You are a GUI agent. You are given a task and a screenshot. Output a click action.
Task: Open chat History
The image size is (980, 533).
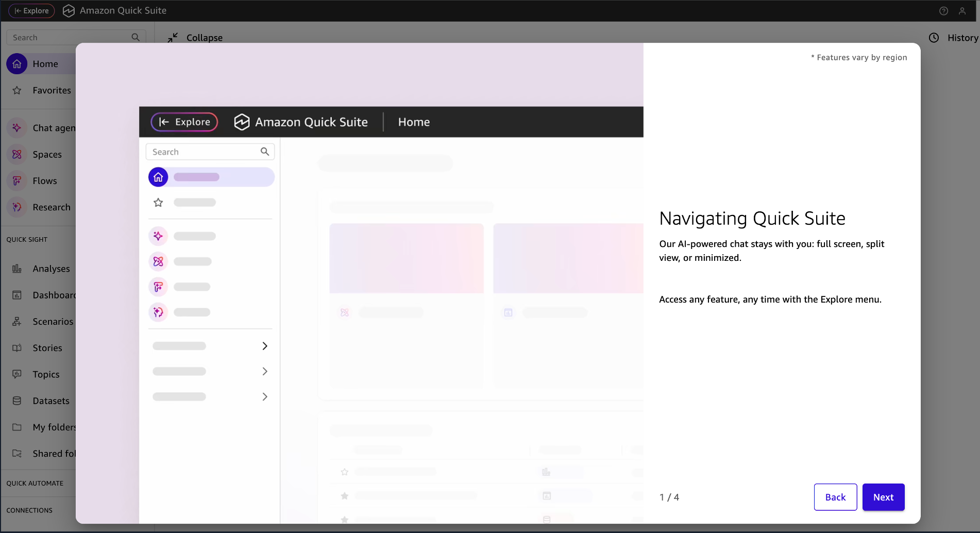(954, 38)
